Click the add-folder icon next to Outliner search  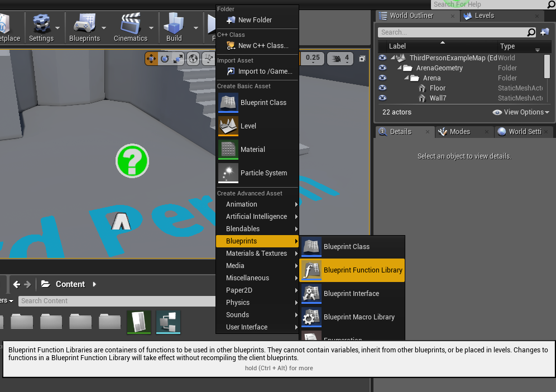point(545,32)
